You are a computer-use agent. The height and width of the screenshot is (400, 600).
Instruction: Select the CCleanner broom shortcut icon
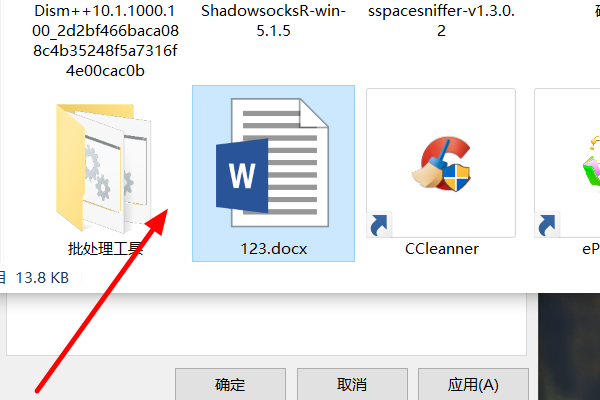(x=441, y=163)
